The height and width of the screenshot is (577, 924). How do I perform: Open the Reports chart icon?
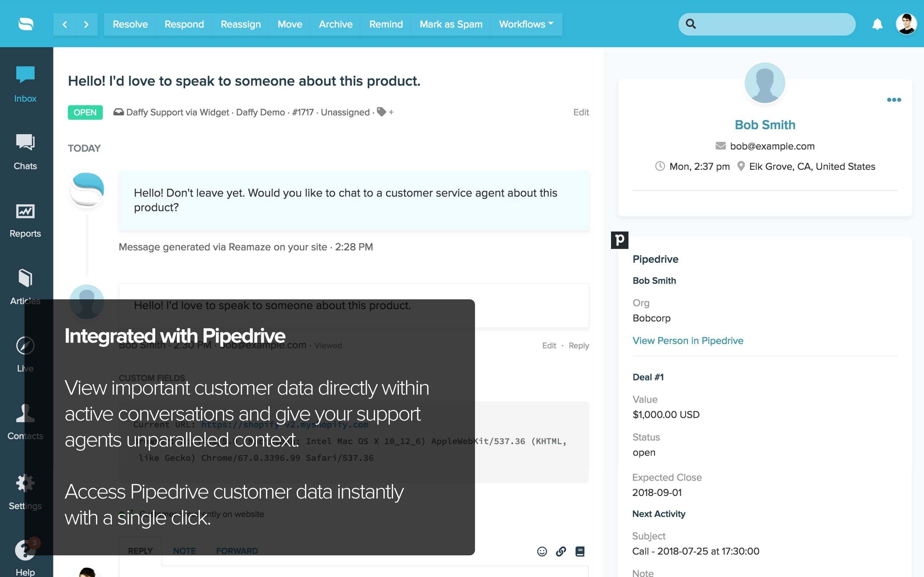click(x=25, y=211)
